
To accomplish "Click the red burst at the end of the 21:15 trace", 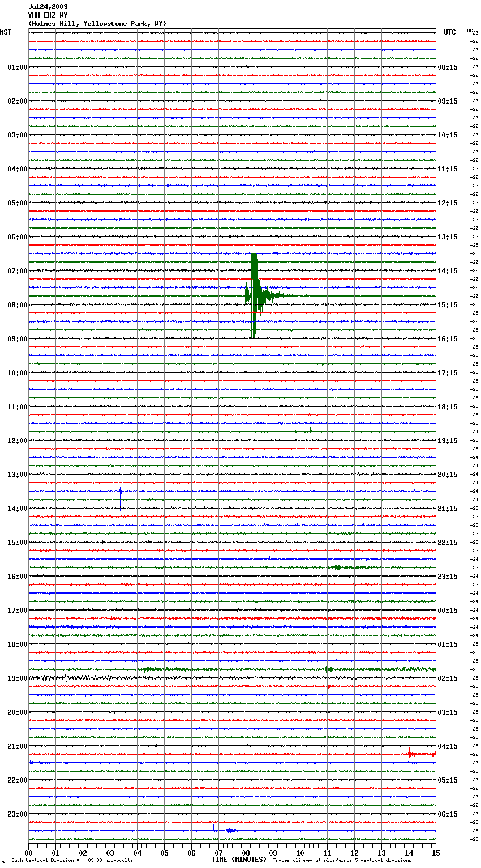I will (x=422, y=754).
